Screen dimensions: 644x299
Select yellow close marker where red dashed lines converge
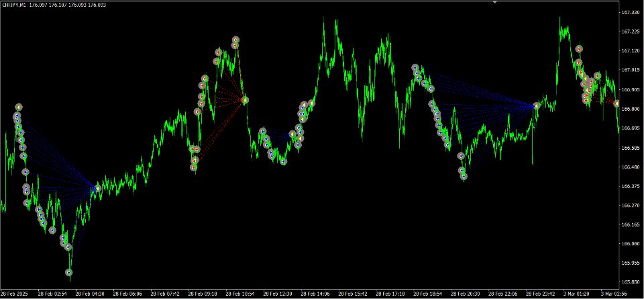(x=245, y=99)
